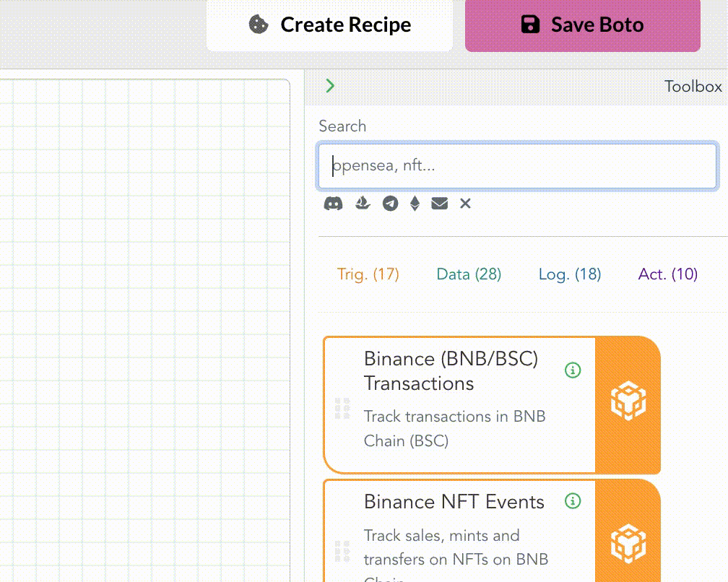728x582 pixels.
Task: Grab drag handle of Binance NFT Events card
Action: [x=342, y=552]
